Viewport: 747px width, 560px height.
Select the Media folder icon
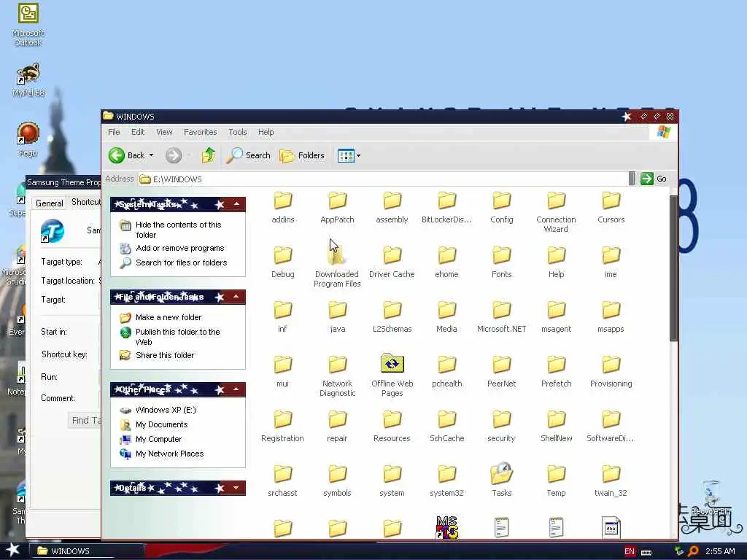coord(447,311)
